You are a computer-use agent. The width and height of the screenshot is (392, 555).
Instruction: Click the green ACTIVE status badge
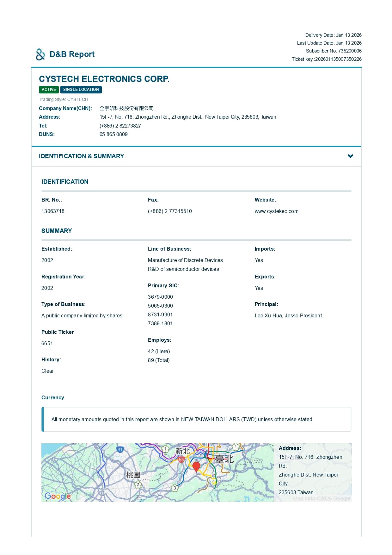(x=49, y=90)
